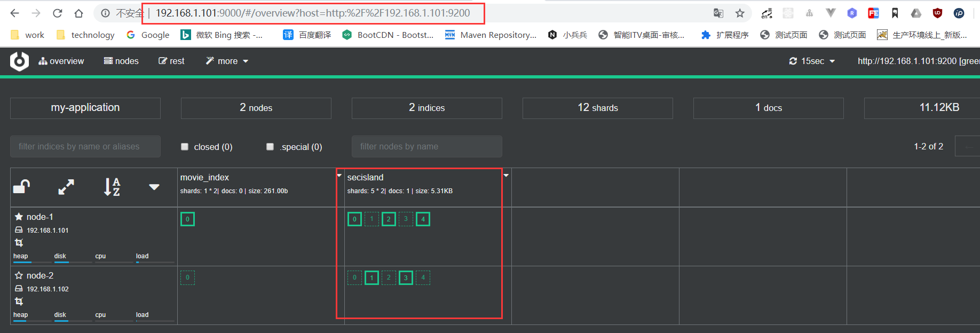Toggle the .special (0) indices checkbox
The height and width of the screenshot is (333, 980).
[x=270, y=147]
